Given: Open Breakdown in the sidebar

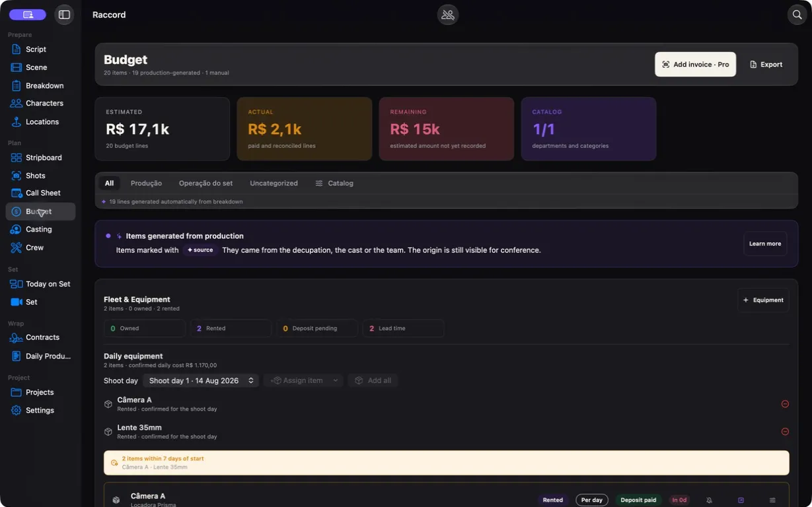Looking at the screenshot, I should click(x=40, y=86).
